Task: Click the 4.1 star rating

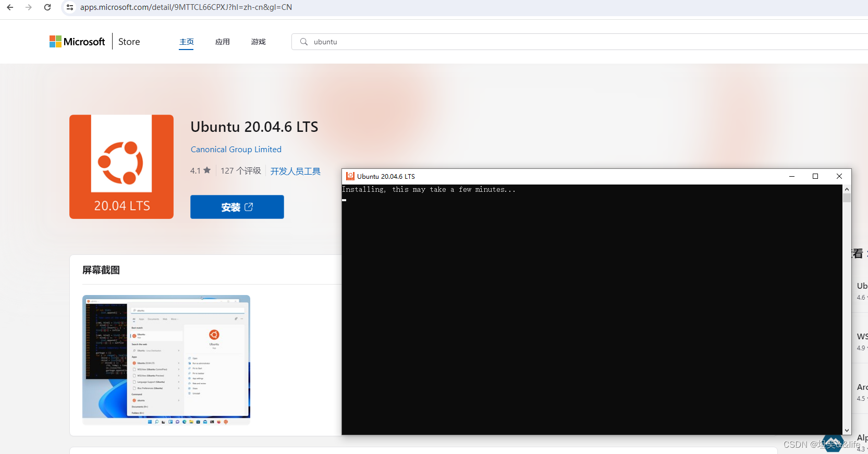Action: click(x=201, y=170)
